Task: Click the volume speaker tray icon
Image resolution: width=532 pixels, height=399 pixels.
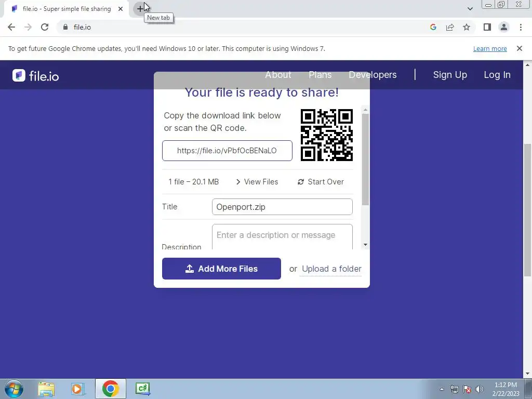Action: (x=480, y=389)
